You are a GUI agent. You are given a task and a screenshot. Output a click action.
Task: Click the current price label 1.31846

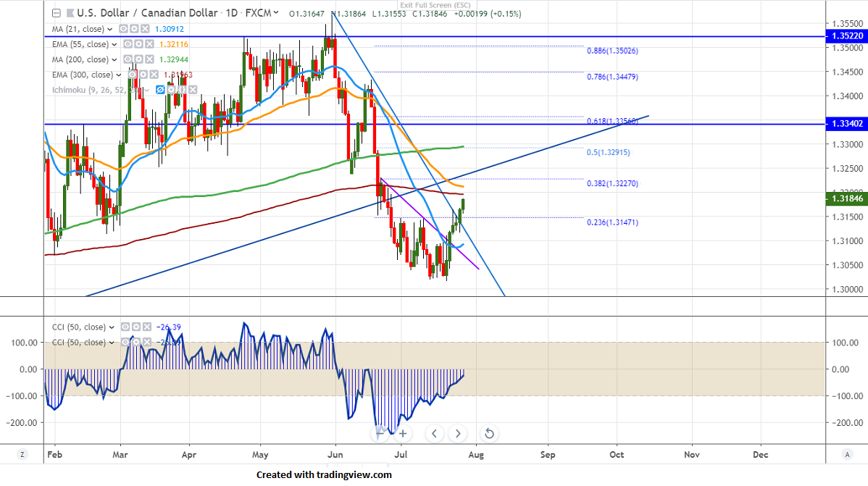[x=846, y=198]
